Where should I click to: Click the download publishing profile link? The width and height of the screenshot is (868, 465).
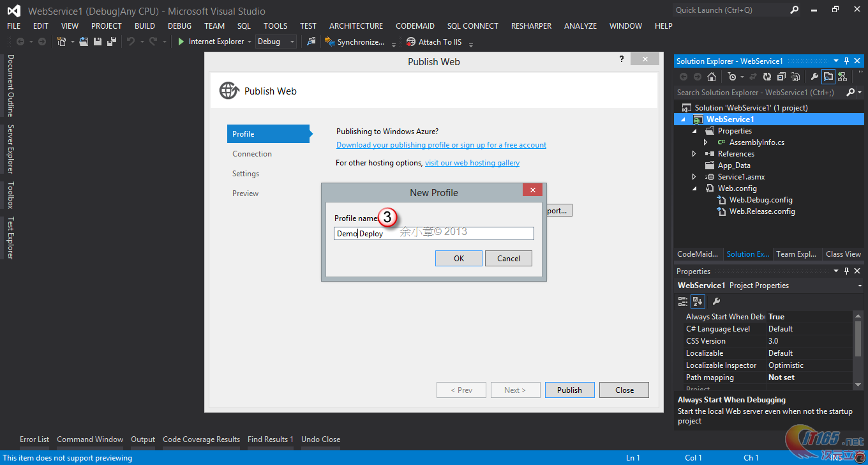(x=441, y=145)
